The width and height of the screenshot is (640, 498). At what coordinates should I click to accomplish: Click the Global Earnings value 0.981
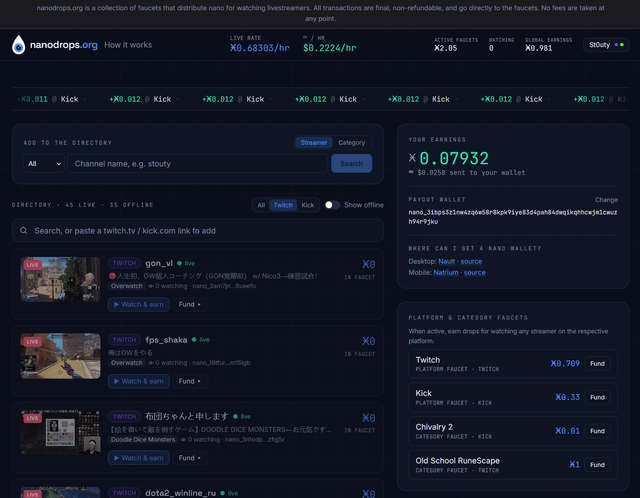[538, 48]
